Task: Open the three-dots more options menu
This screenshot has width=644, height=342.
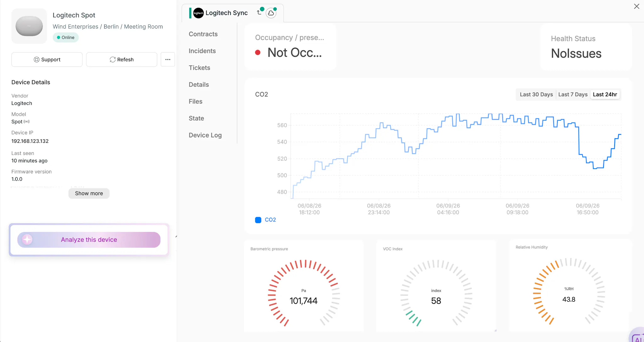Action: [x=168, y=59]
